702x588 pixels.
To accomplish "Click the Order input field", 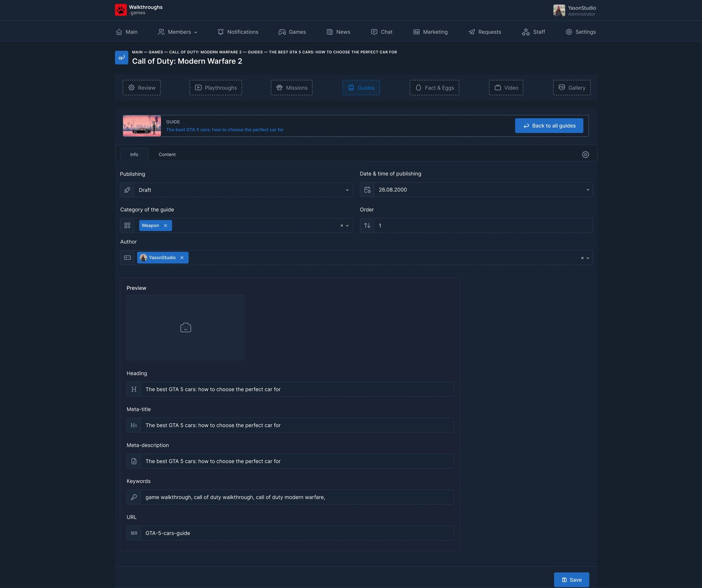I will point(483,226).
